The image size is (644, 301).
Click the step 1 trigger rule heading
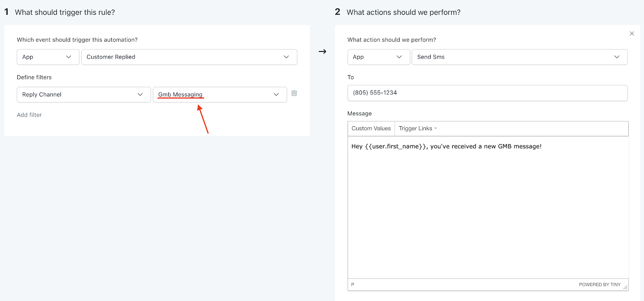pyautogui.click(x=65, y=12)
